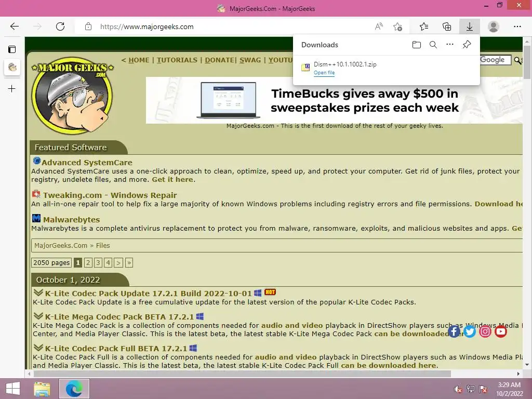Open Read Aloud in address bar
Screen dimensions: 532x399
379,26
